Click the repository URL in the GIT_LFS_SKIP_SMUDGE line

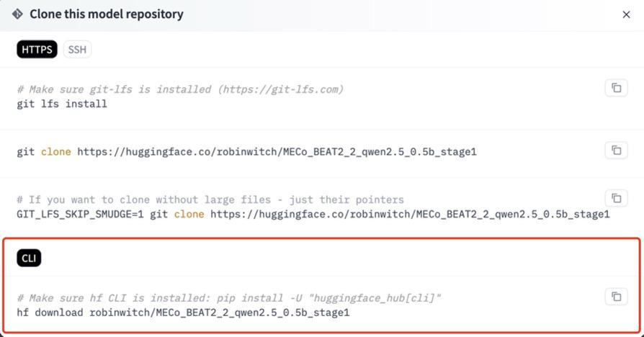[x=410, y=214]
